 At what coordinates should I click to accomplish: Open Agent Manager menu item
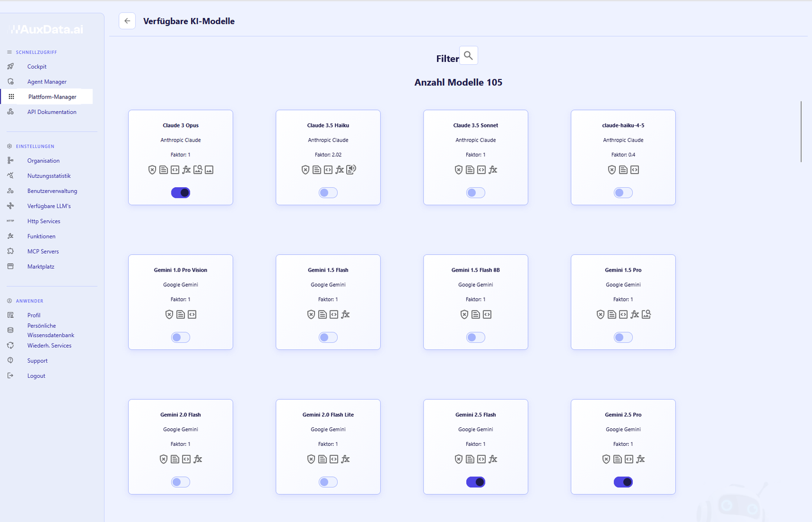click(x=47, y=82)
